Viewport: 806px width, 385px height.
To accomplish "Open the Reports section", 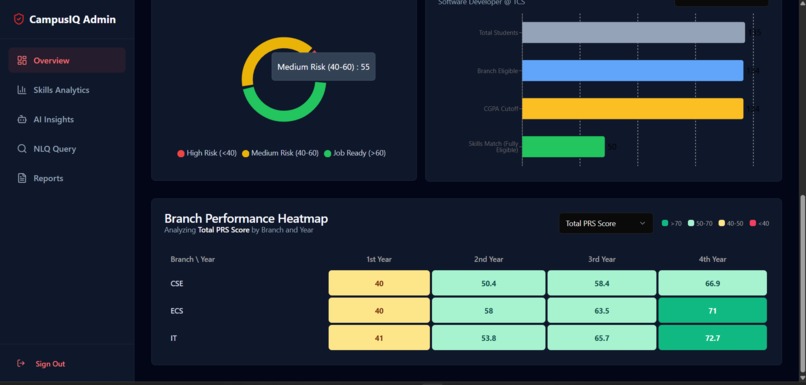I will [67, 178].
